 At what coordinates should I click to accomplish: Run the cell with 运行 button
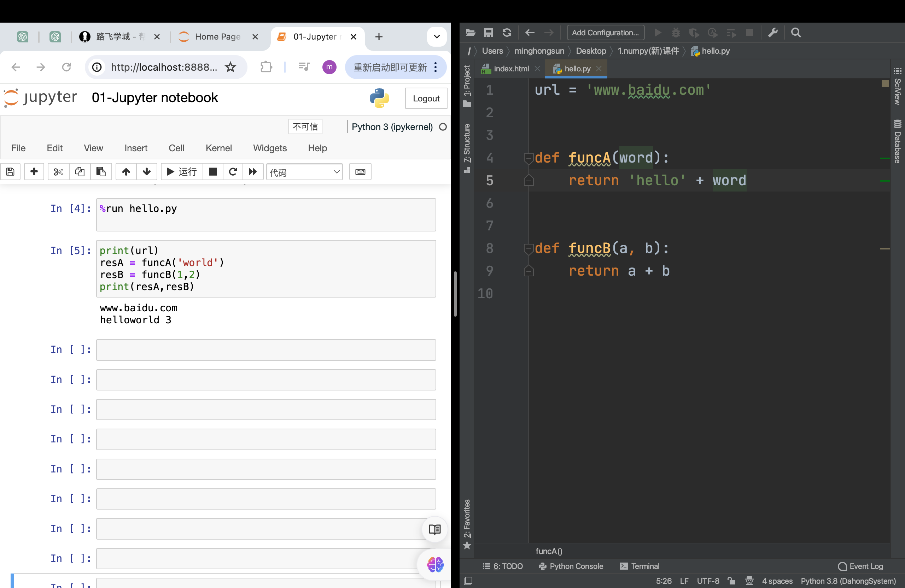tap(182, 172)
